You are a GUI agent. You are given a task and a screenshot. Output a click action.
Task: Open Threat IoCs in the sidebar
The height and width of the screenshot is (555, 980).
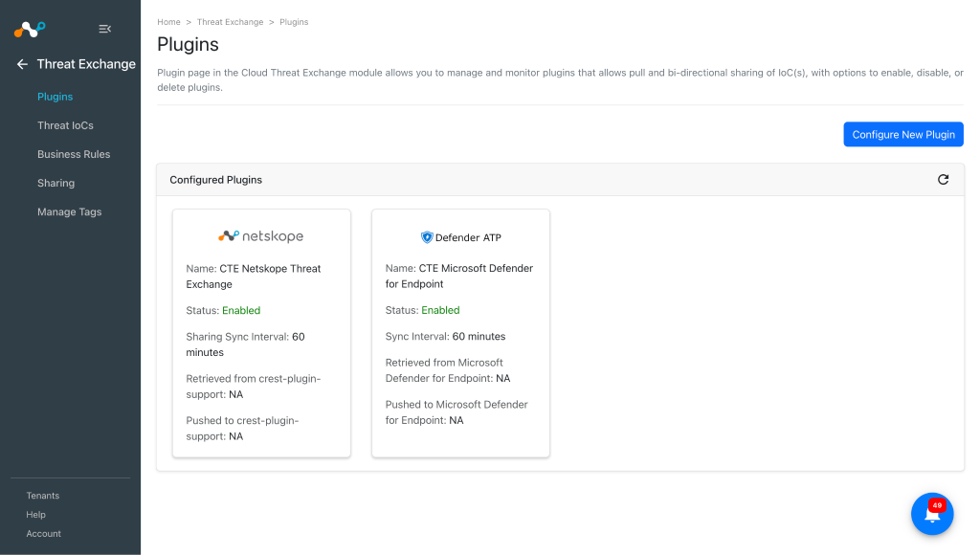pos(65,125)
